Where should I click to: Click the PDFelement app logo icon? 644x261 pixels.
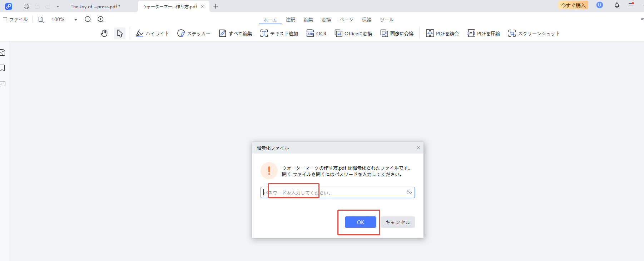pyautogui.click(x=9, y=6)
